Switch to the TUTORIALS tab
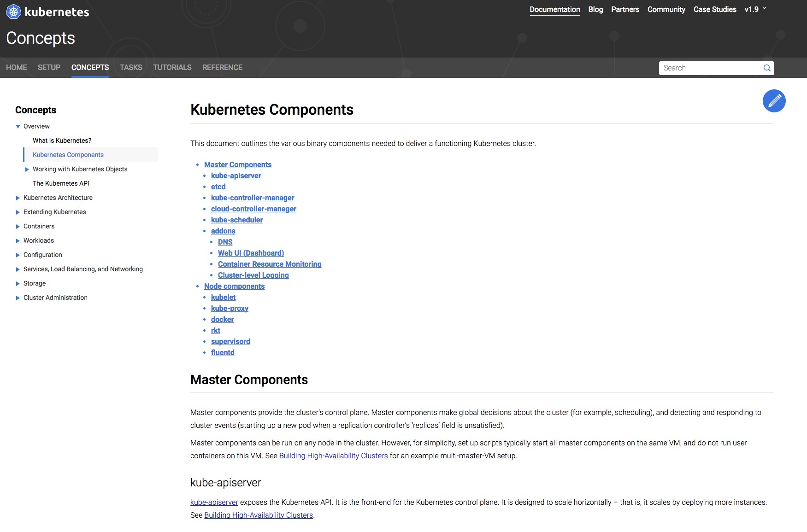The width and height of the screenshot is (807, 532). tap(172, 67)
